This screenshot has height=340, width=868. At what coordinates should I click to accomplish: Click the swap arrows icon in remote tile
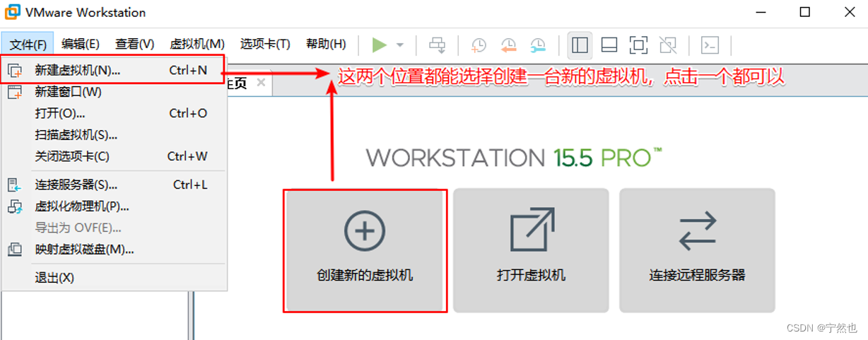(698, 231)
